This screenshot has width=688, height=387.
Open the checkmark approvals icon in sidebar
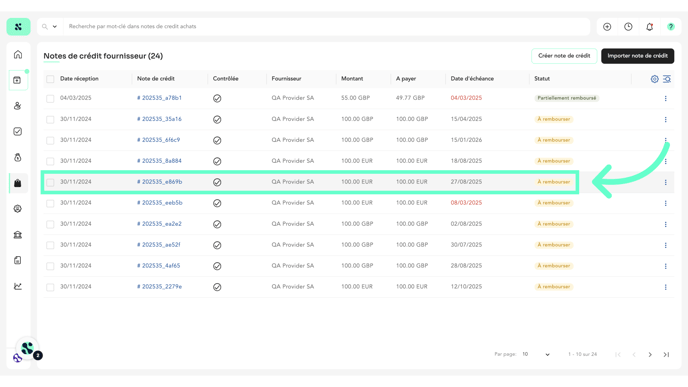(x=18, y=132)
